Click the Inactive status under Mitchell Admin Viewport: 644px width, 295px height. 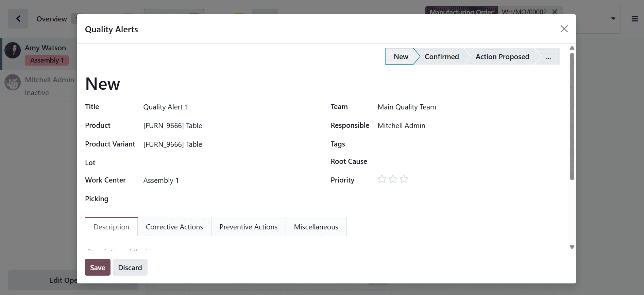pos(37,93)
